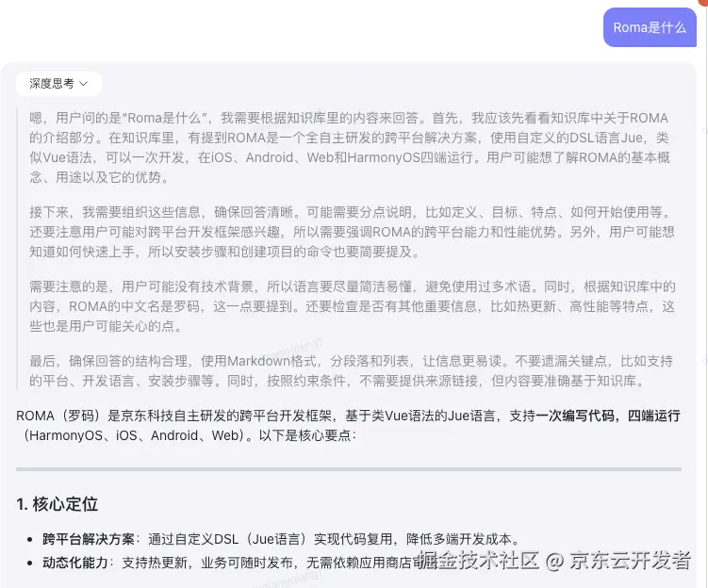Click the 深度思考 dropdown label
This screenshot has height=588, width=708.
pyautogui.click(x=51, y=84)
